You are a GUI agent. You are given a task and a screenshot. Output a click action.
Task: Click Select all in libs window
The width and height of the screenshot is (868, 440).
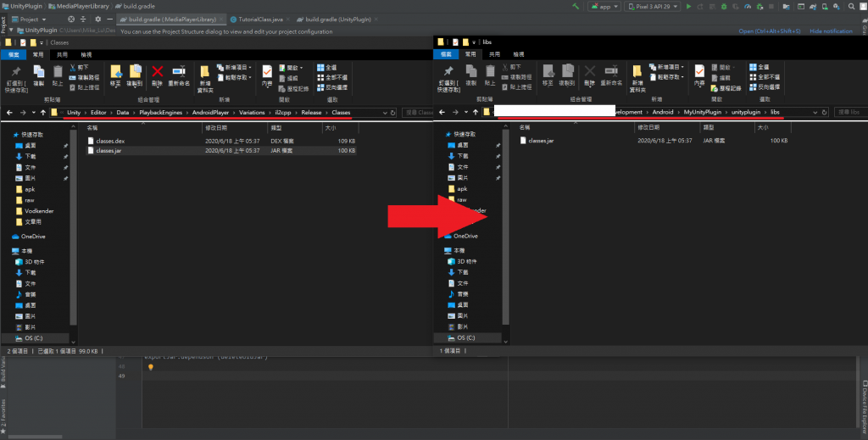(x=759, y=67)
